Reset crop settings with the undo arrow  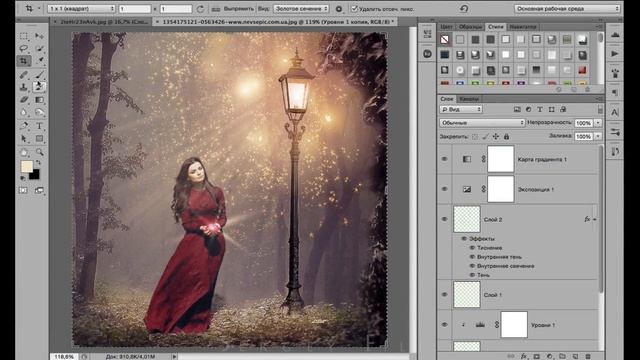[x=464, y=8]
